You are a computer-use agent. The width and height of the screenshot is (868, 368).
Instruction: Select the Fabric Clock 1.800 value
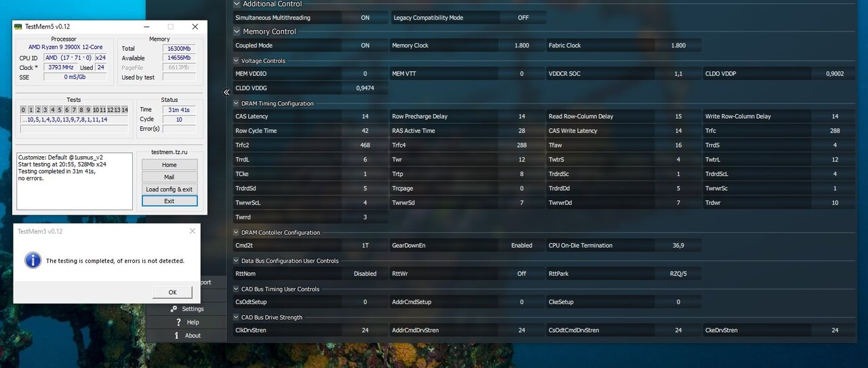pos(678,45)
